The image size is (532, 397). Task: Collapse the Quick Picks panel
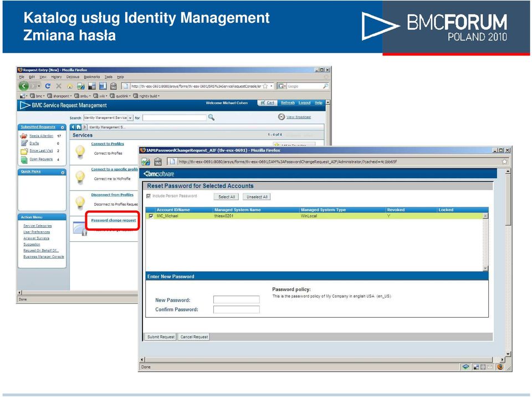click(x=63, y=172)
